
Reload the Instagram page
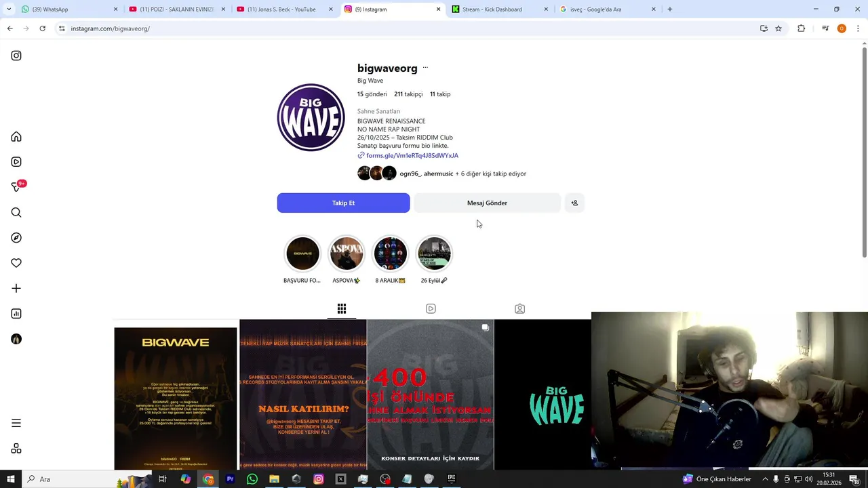[42, 28]
